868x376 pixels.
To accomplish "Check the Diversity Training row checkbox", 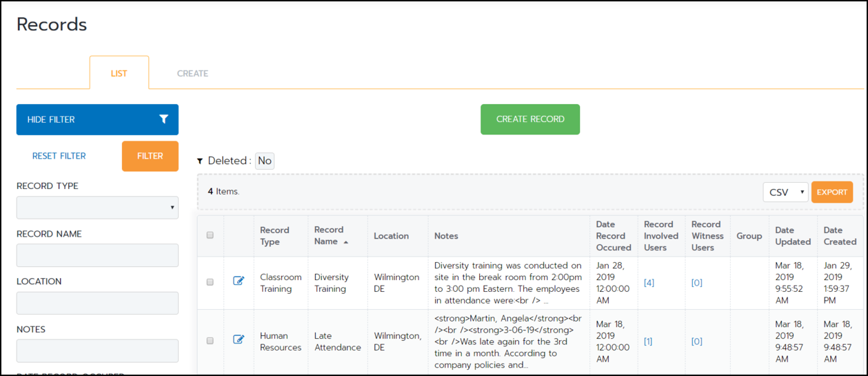I will [x=210, y=281].
